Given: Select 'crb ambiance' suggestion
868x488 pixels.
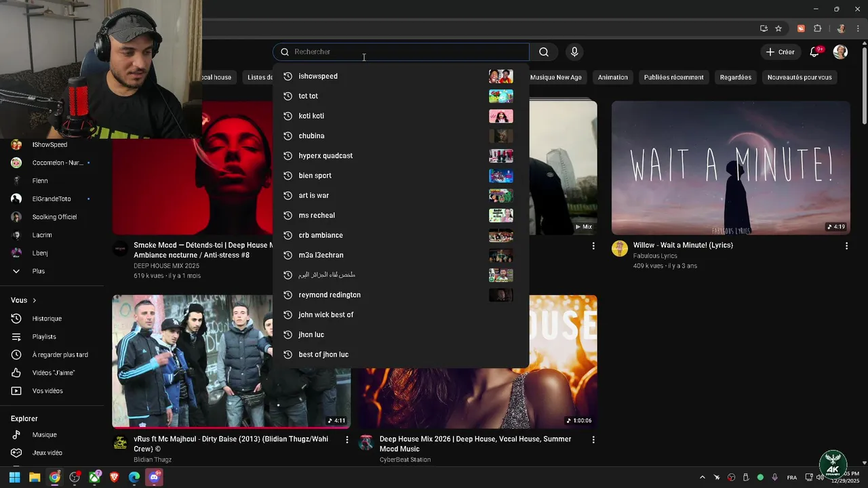Looking at the screenshot, I should point(401,235).
